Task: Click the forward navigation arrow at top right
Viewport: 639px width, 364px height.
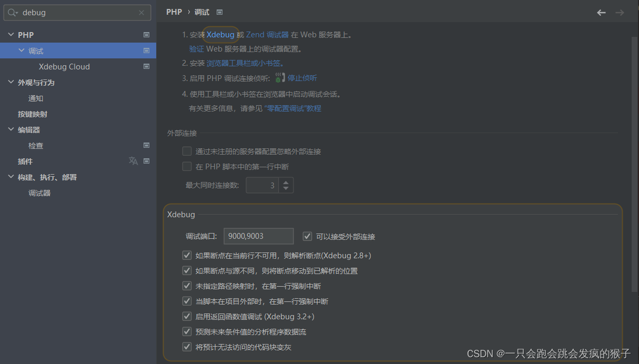Action: [x=621, y=12]
